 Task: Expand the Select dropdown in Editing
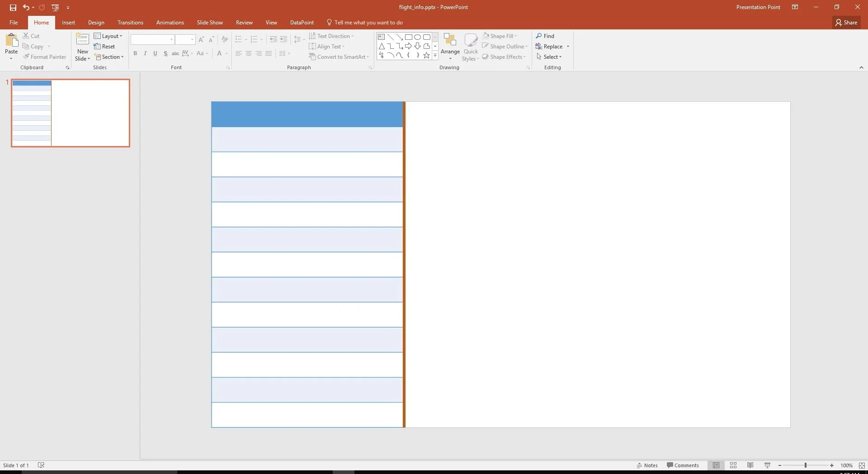[x=549, y=57]
